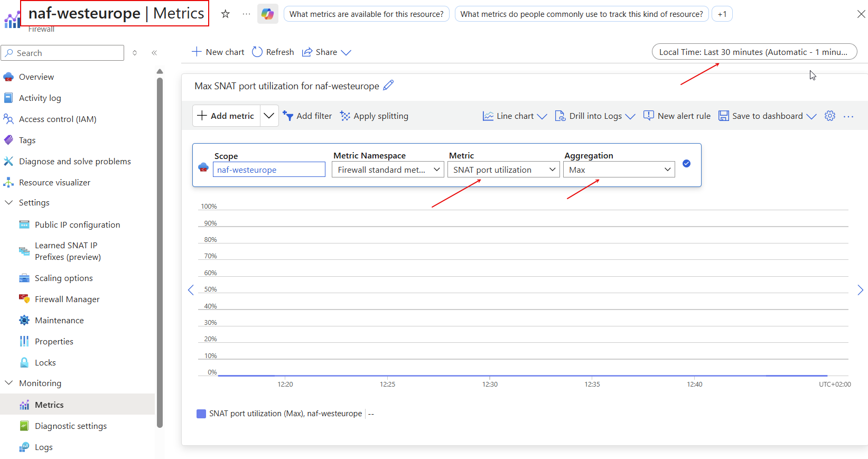Open chart settings gear icon
This screenshot has height=459, width=868.
[x=830, y=116]
